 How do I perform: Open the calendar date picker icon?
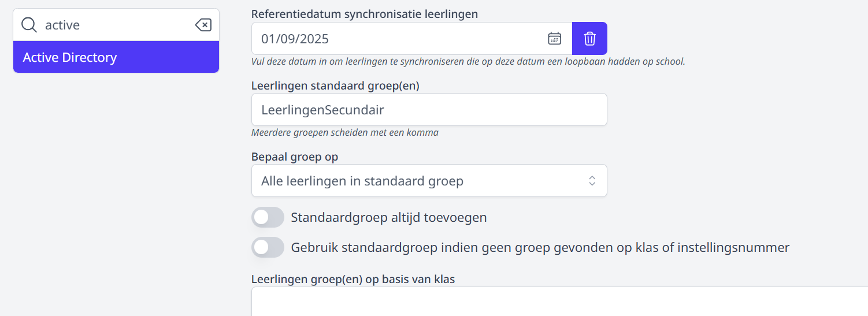554,39
